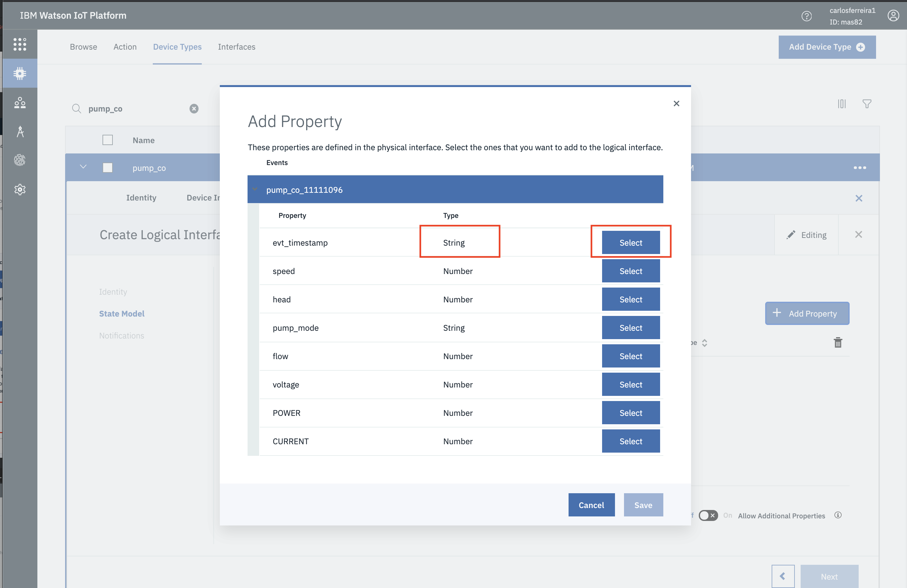Open the filter funnel icon
Viewport: 907px width, 588px height.
coord(867,104)
